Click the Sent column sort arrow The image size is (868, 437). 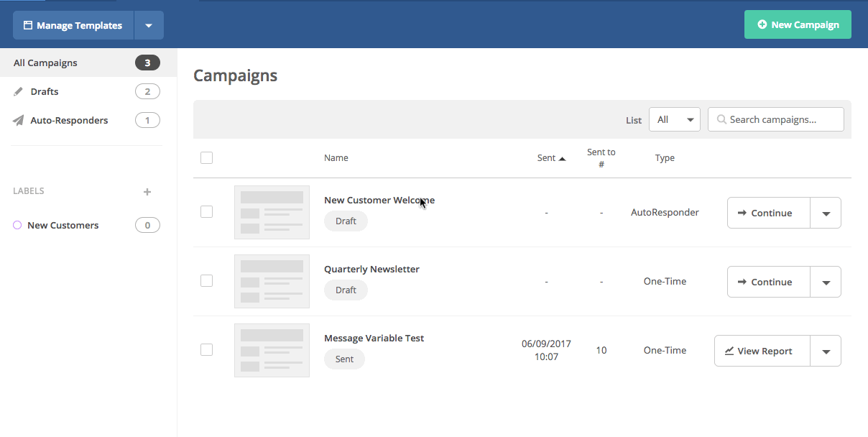562,159
